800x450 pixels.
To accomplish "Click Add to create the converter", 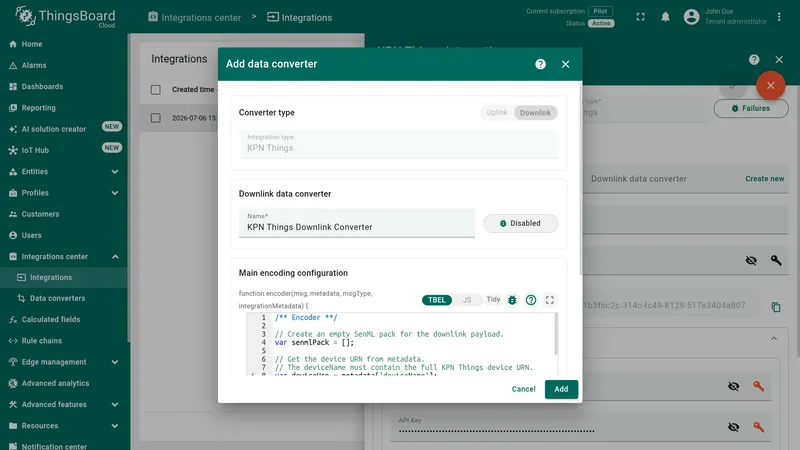I will coord(561,389).
